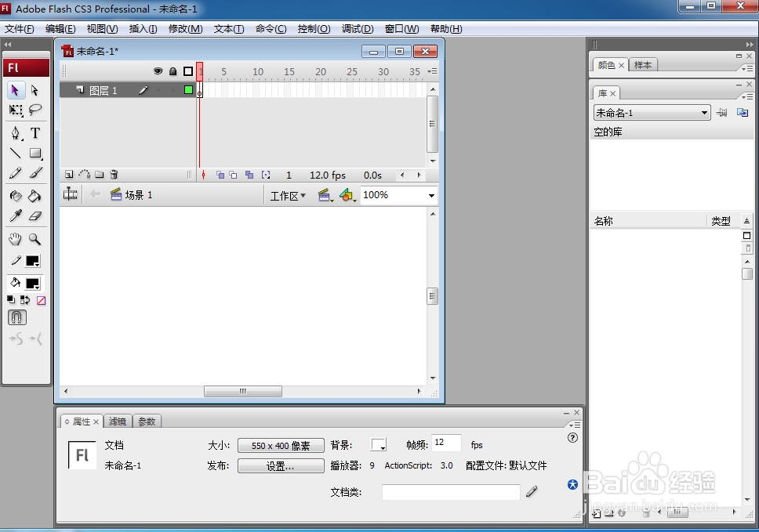Insert a layer folder
The height and width of the screenshot is (532, 759).
(x=100, y=175)
